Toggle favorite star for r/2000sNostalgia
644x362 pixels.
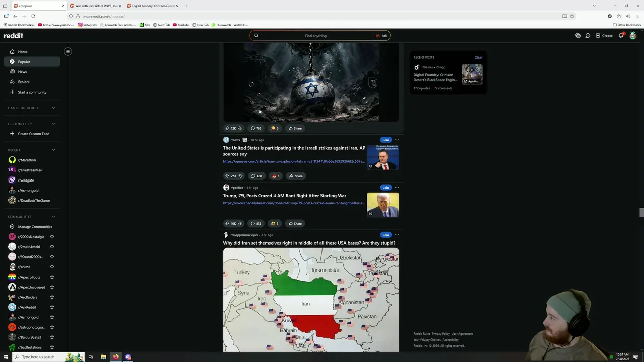pos(52,237)
